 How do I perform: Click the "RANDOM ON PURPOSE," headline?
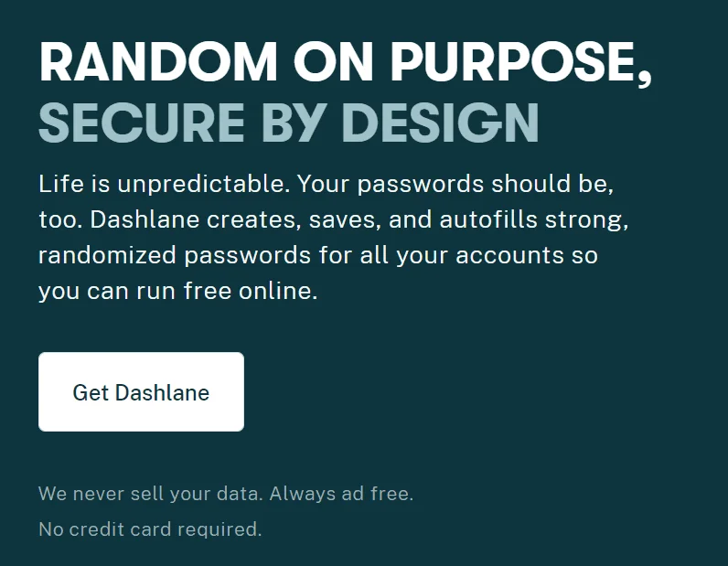(x=345, y=62)
